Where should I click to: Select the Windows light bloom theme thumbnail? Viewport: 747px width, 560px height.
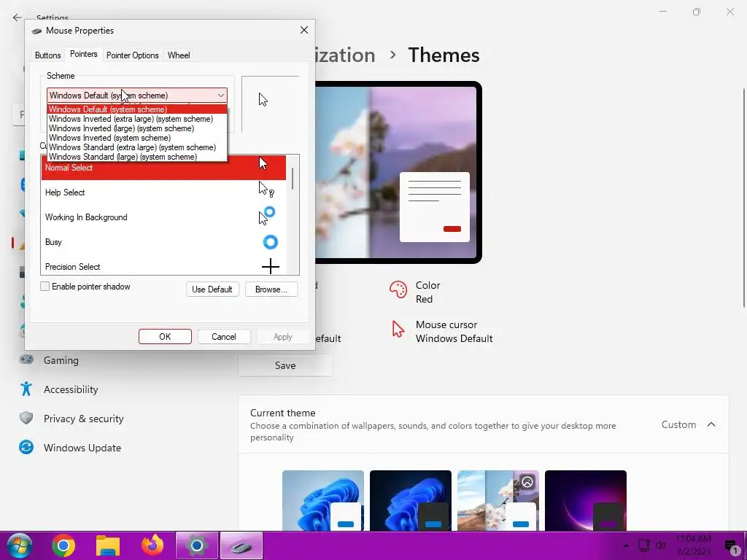pos(323,500)
